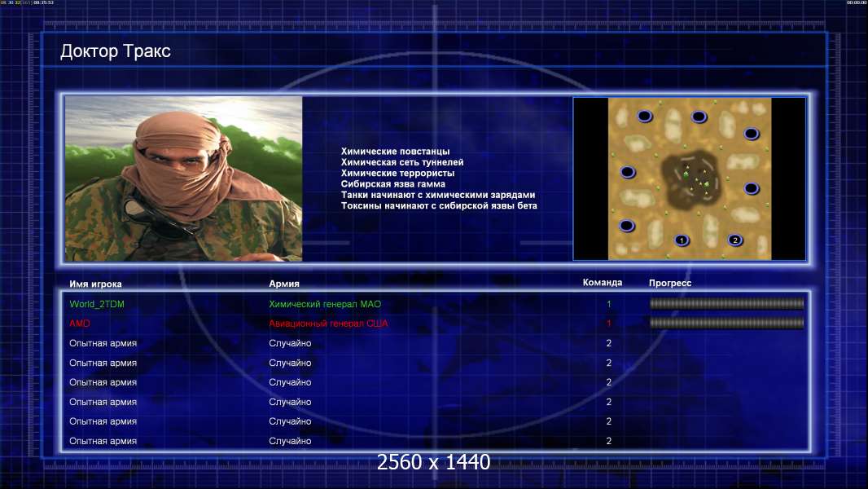Click team number in World_2TDM row
Screen dimensions: 868x489
608,304
